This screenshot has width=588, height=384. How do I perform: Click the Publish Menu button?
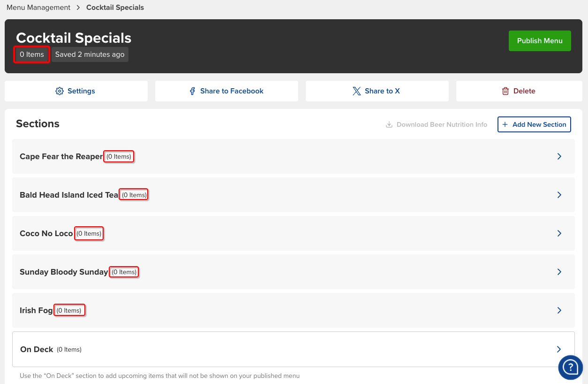click(x=540, y=41)
